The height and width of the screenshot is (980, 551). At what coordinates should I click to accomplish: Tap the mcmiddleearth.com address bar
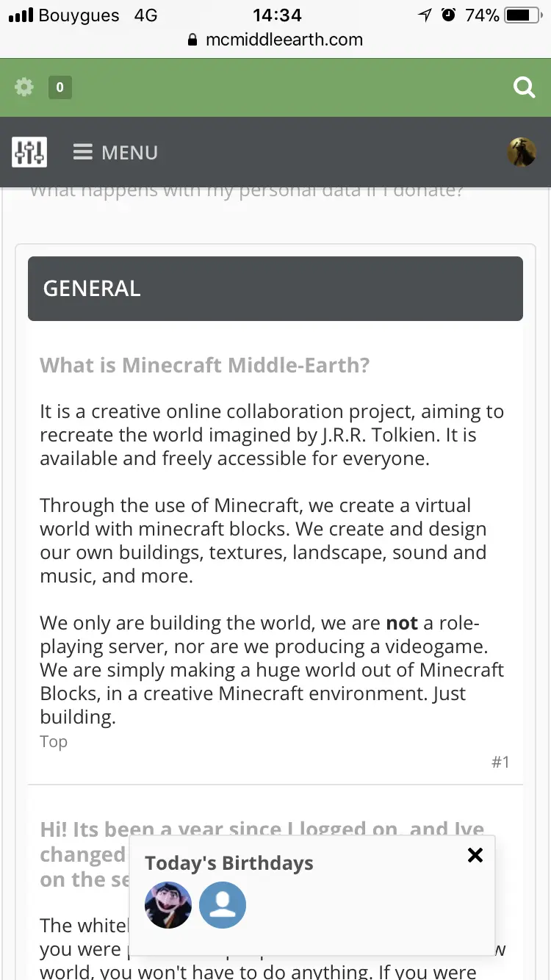[275, 40]
